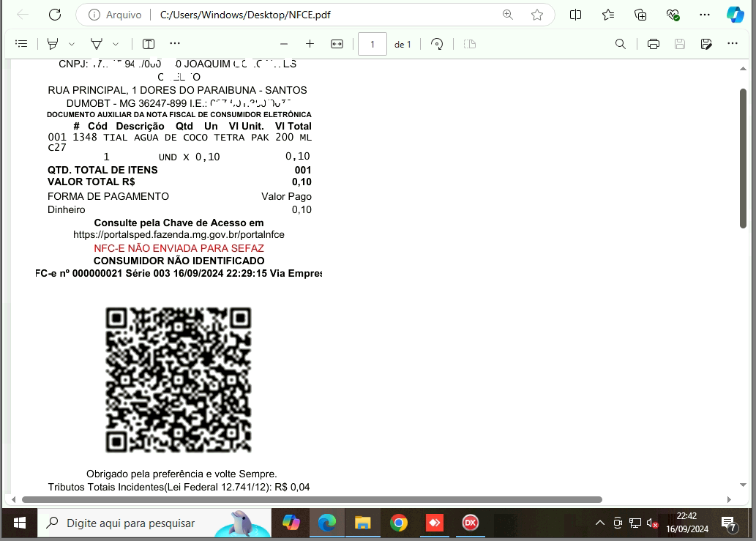Click the taskbar search box
This screenshot has height=541, width=756.
click(x=154, y=523)
